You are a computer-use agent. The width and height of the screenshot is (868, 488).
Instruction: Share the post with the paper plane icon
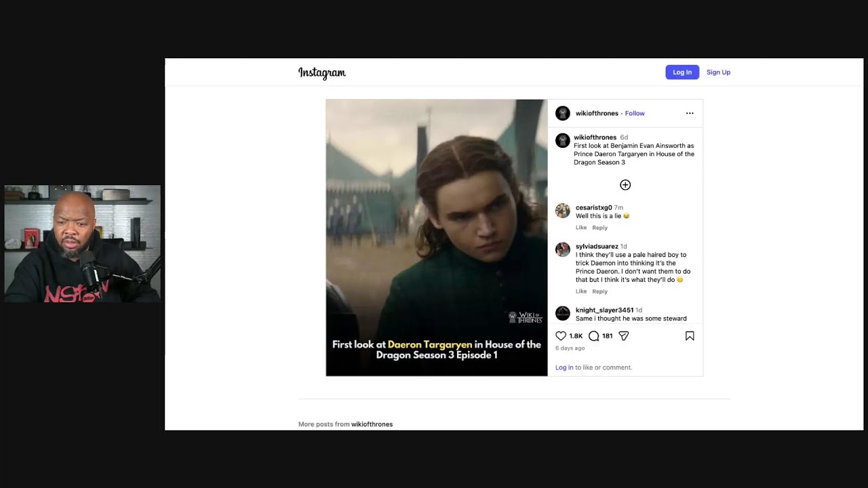[x=624, y=335]
